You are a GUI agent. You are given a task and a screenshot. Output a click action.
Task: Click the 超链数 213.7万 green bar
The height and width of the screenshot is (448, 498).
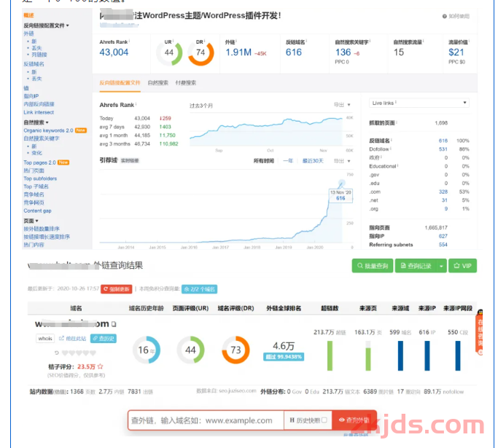pyautogui.click(x=330, y=355)
